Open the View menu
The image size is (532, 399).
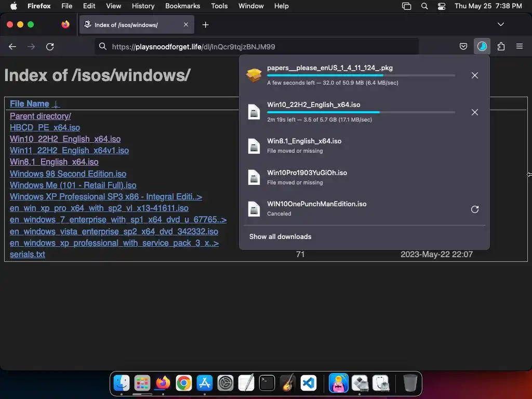pos(113,6)
